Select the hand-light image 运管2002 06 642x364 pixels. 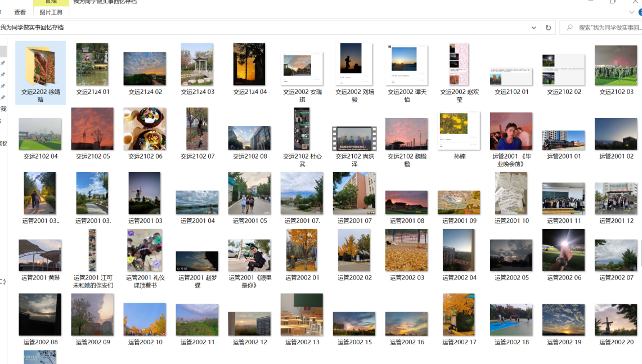point(564,250)
